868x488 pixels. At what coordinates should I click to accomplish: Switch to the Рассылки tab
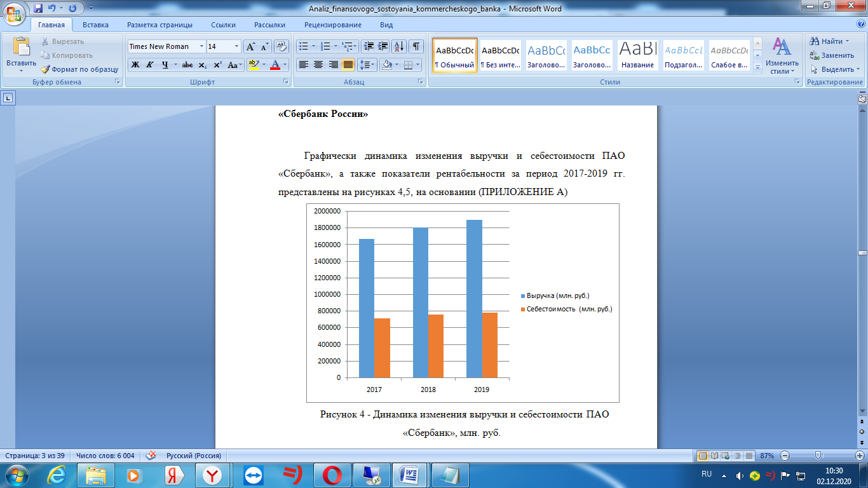coord(269,25)
